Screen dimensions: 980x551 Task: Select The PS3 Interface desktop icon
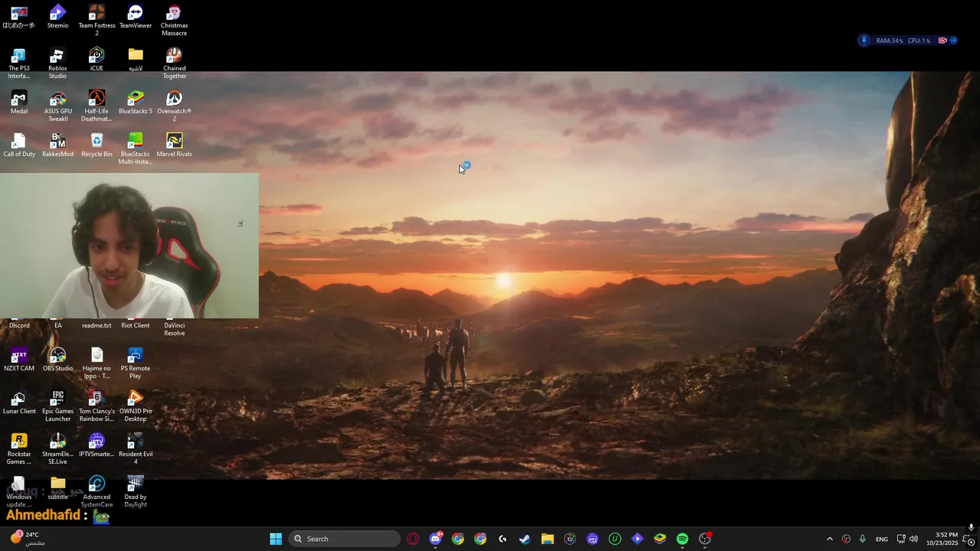pos(19,63)
